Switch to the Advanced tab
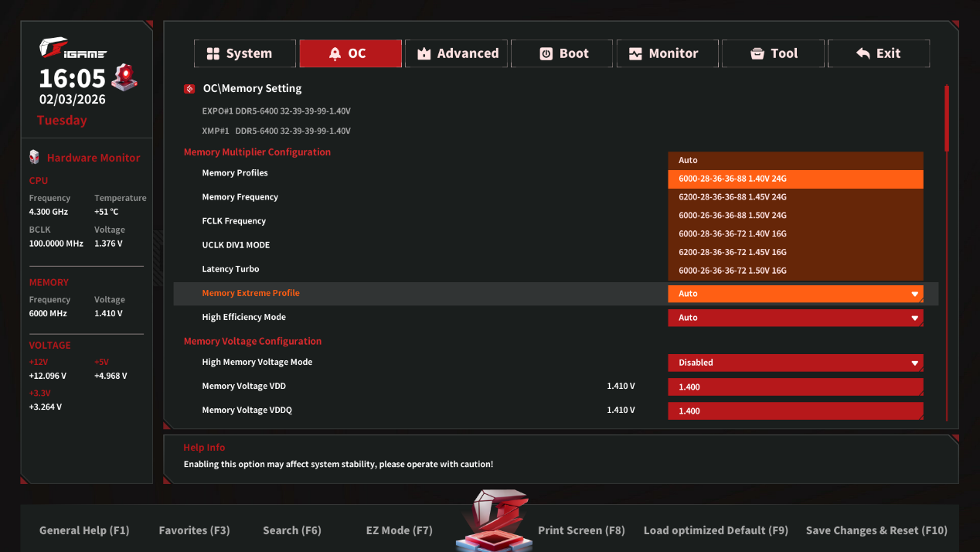This screenshot has height=552, width=980. (456, 53)
